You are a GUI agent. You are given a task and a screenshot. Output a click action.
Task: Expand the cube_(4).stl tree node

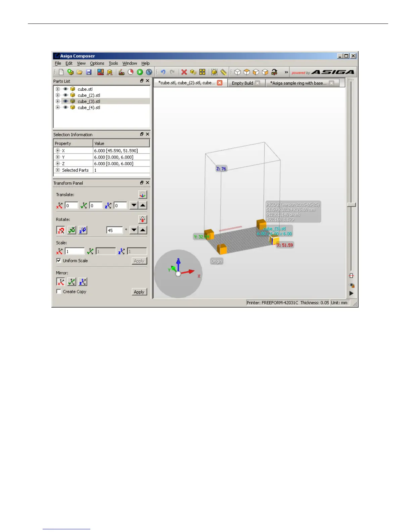pyautogui.click(x=58, y=107)
